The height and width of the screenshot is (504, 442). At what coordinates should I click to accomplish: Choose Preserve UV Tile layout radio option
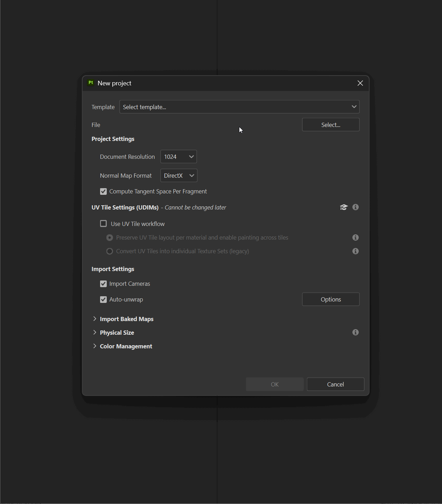point(110,237)
